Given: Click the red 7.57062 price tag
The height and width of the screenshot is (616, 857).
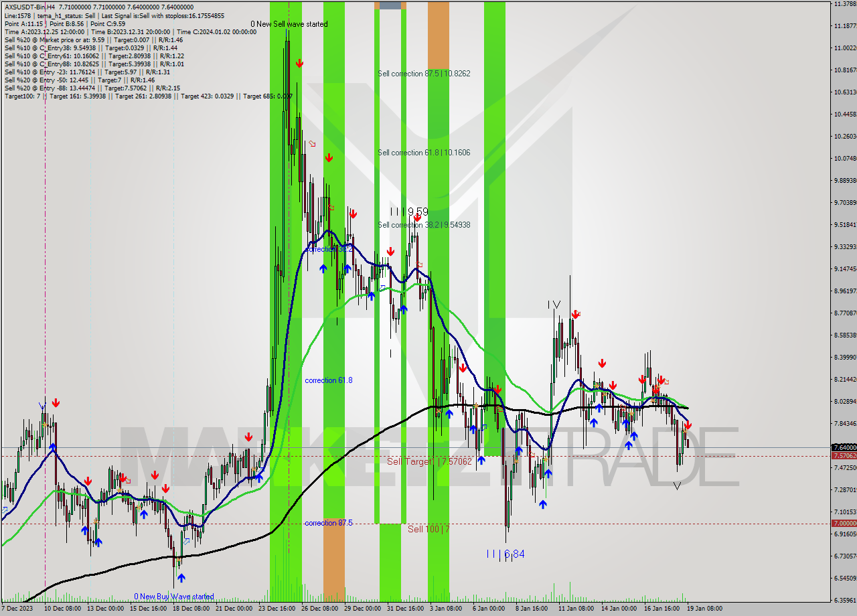Looking at the screenshot, I should [844, 455].
